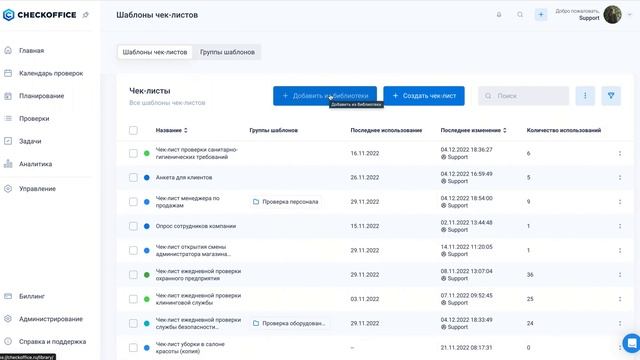Click date 16.11.2022 in first row

tap(364, 153)
